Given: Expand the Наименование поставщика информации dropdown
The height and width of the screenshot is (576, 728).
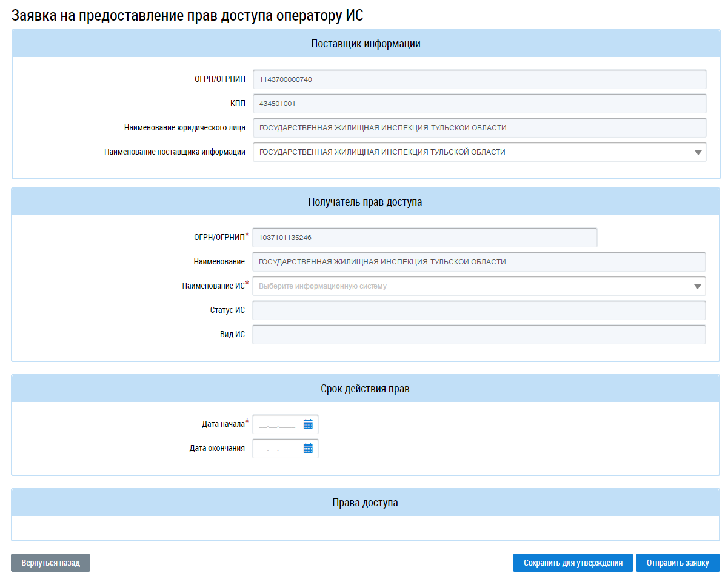Looking at the screenshot, I should (x=698, y=153).
